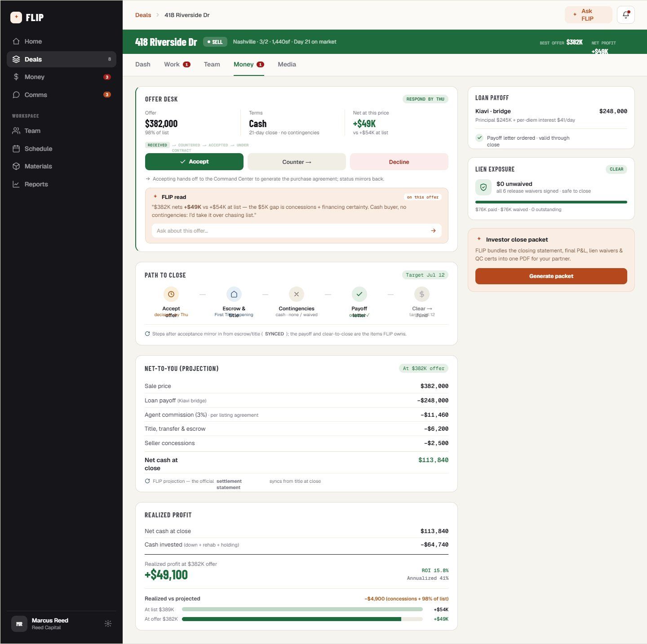
Task: Click the Kiavi bridge $248,000 amount
Action: (x=613, y=111)
